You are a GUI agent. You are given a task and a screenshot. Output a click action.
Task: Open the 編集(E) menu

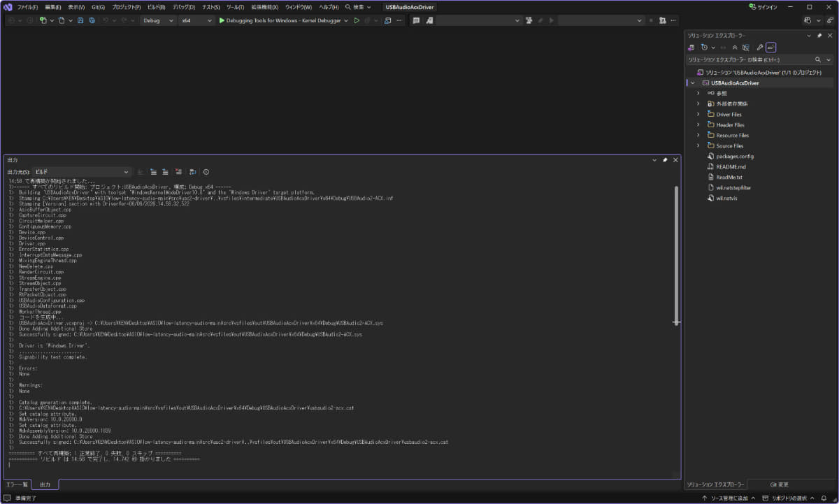(x=52, y=7)
